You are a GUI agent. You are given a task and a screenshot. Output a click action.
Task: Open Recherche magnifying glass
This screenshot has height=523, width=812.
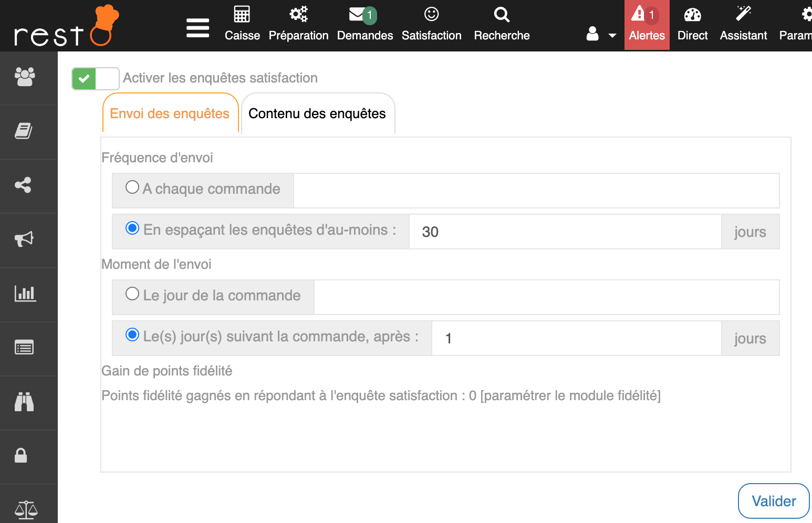click(502, 15)
